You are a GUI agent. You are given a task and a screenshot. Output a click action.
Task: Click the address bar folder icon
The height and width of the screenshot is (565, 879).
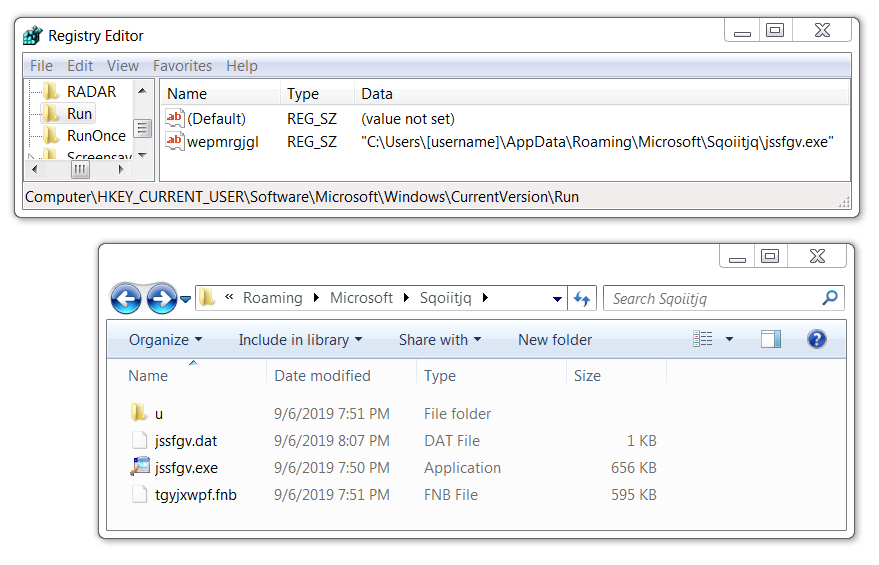point(207,297)
